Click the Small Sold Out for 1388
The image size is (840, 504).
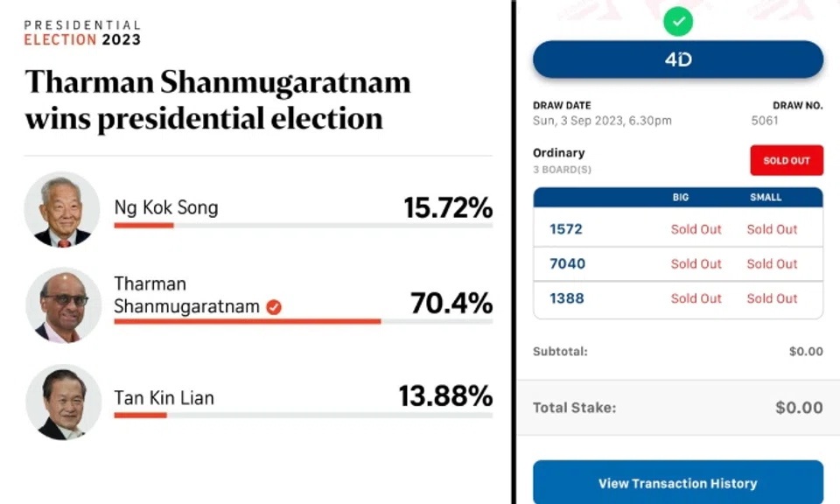(772, 298)
